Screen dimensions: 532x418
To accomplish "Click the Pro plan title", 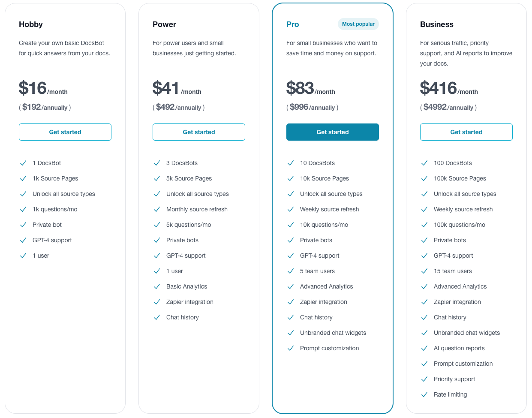I will pyautogui.click(x=293, y=24).
